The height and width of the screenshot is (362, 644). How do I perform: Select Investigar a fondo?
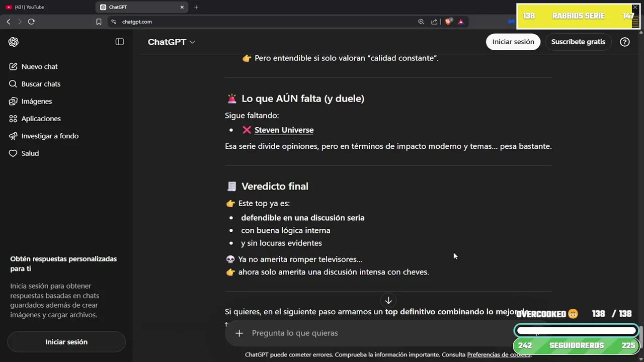(x=49, y=136)
